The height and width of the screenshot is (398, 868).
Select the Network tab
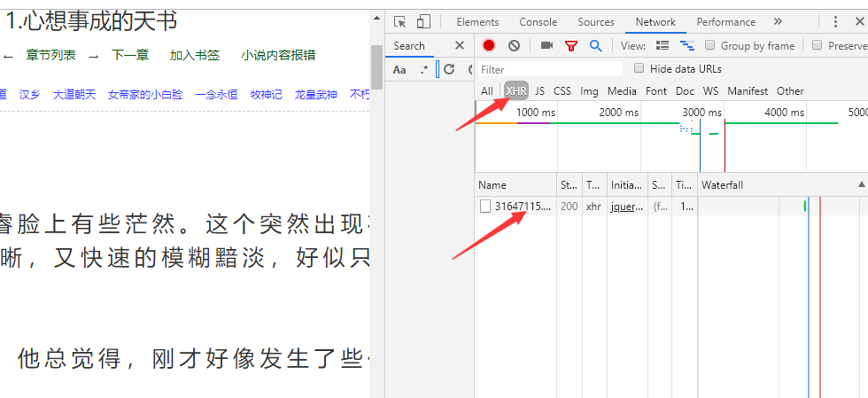(x=655, y=22)
